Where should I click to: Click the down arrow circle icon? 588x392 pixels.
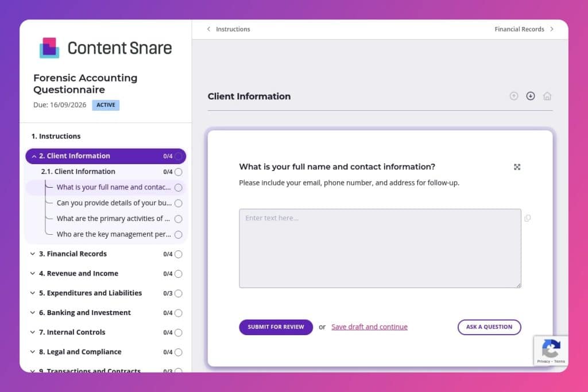pos(530,96)
